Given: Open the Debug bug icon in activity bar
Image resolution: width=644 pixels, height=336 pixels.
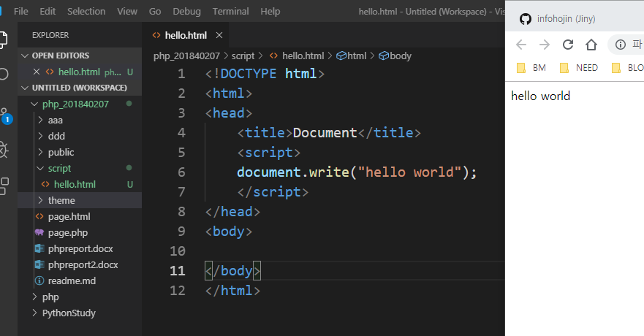Looking at the screenshot, I should [x=4, y=150].
